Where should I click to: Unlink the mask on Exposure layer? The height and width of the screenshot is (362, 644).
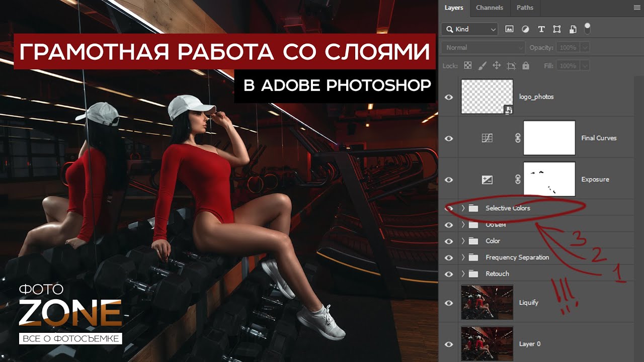pos(518,179)
